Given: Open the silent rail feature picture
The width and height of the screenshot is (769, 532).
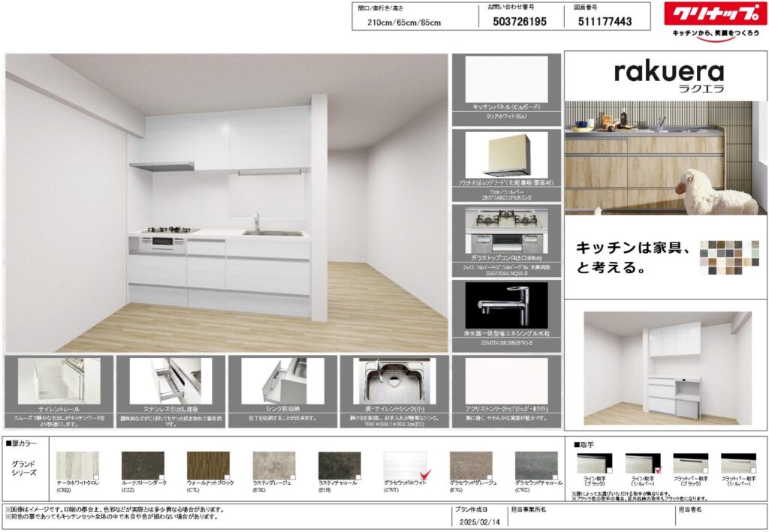Looking at the screenshot, I should 59,380.
